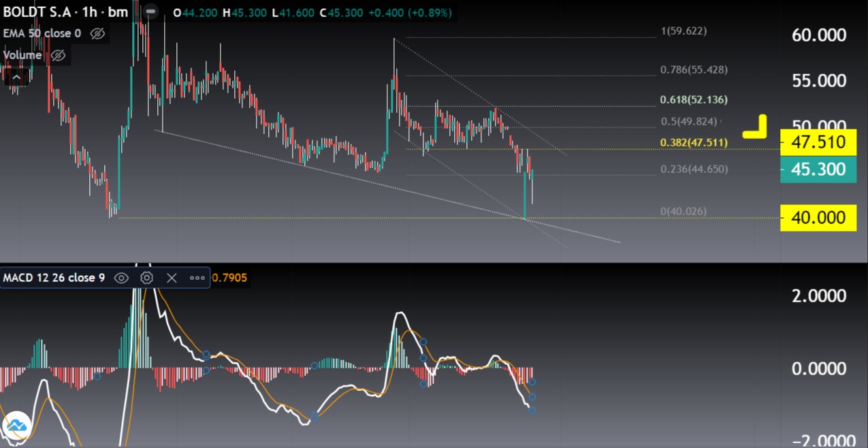Click the Volume indicator label
The height and width of the screenshot is (448, 868).
[x=22, y=55]
